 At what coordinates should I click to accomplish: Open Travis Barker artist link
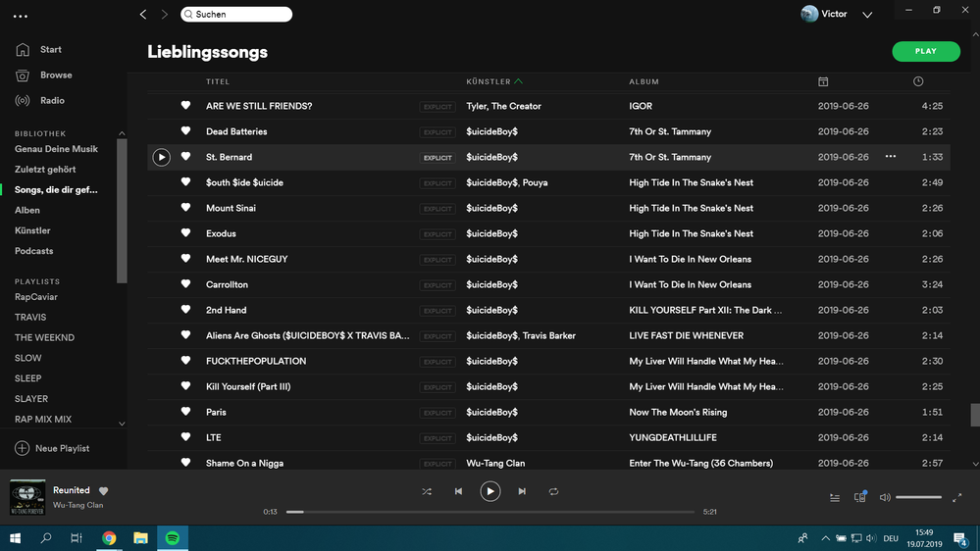pos(548,335)
